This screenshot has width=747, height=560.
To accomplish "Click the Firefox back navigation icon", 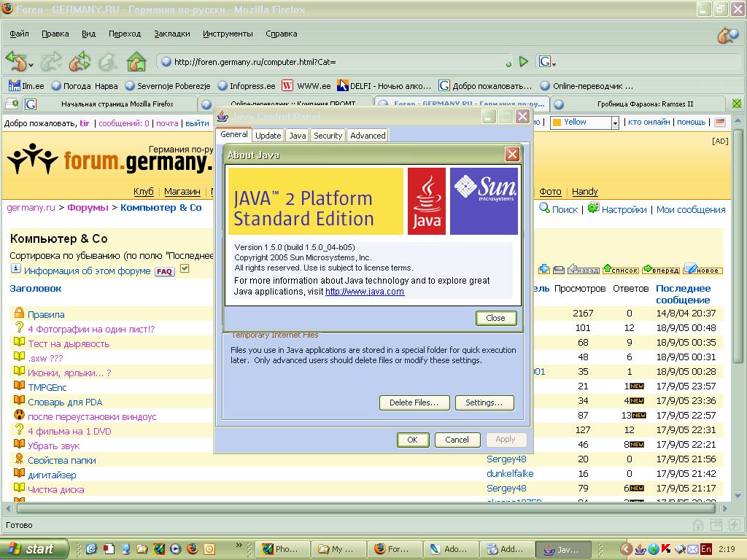I will 16,62.
